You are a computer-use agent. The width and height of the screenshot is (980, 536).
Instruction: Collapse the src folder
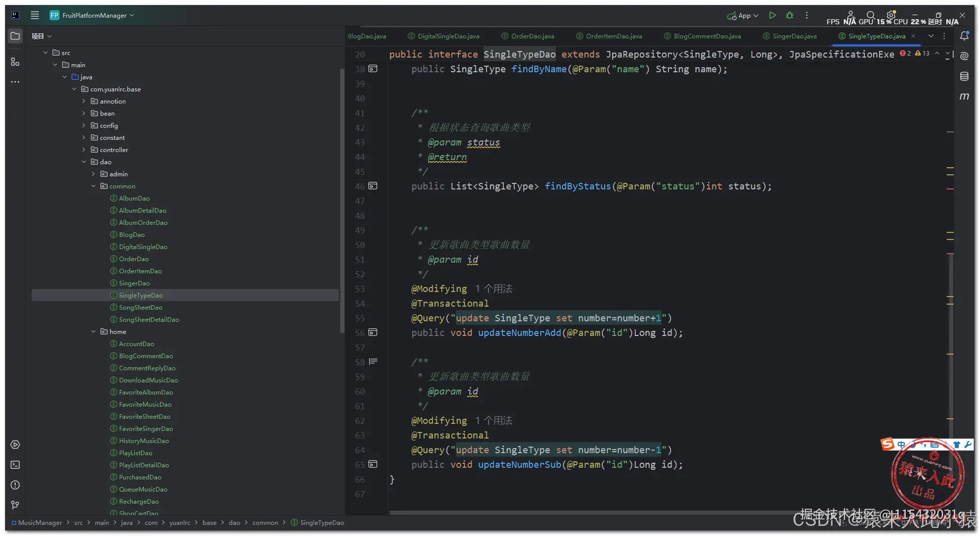coord(45,53)
